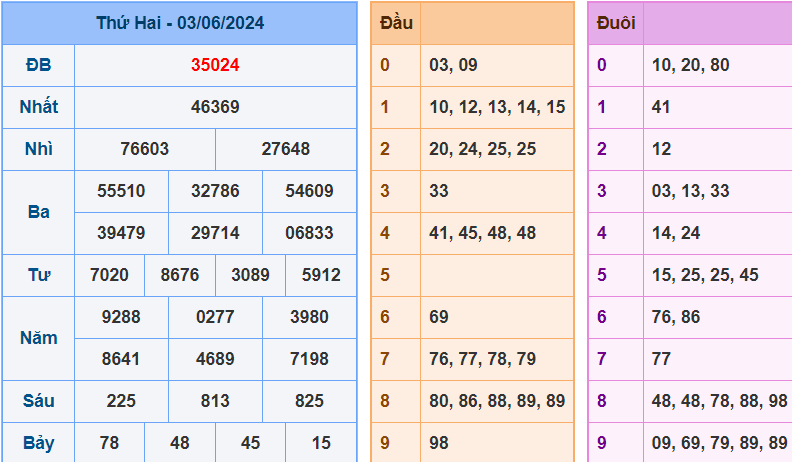Select first prize number 46369
The height and width of the screenshot is (462, 792).
215,107
